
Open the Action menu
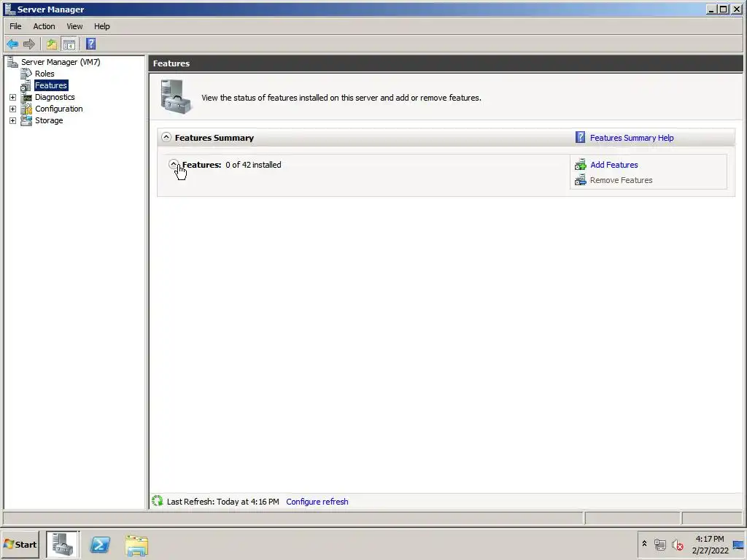(44, 26)
